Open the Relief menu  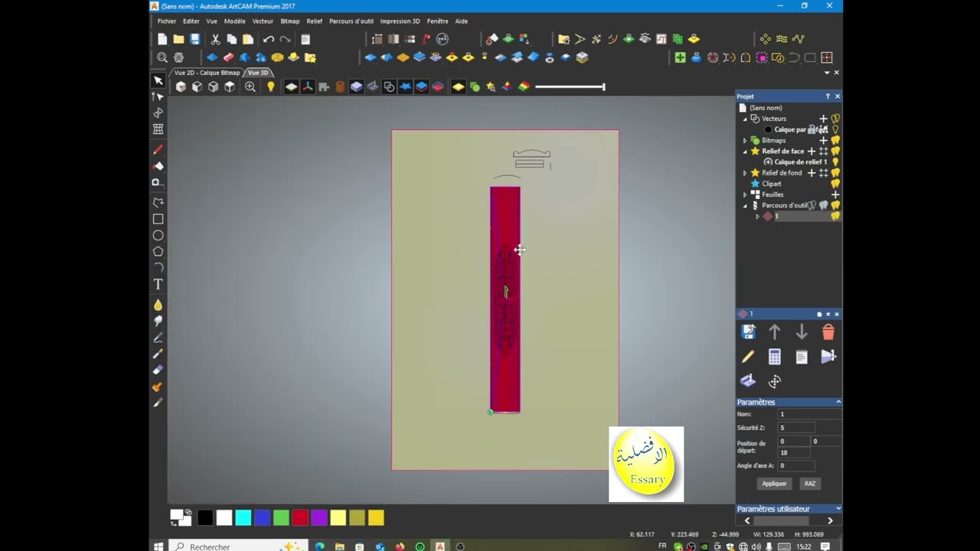(315, 21)
